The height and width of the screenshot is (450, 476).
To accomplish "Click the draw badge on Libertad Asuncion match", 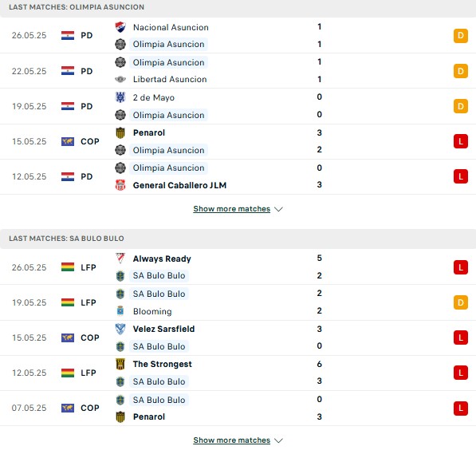I will coord(461,71).
